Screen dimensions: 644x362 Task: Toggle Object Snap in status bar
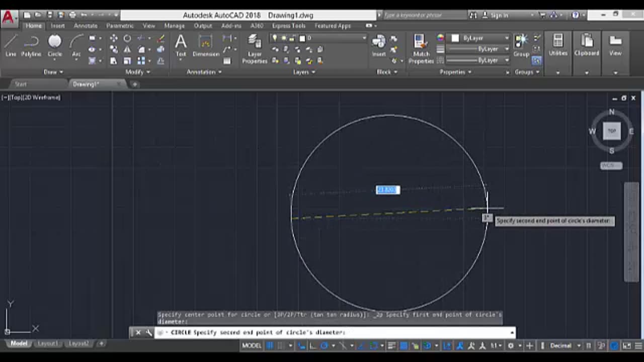pyautogui.click(x=373, y=345)
